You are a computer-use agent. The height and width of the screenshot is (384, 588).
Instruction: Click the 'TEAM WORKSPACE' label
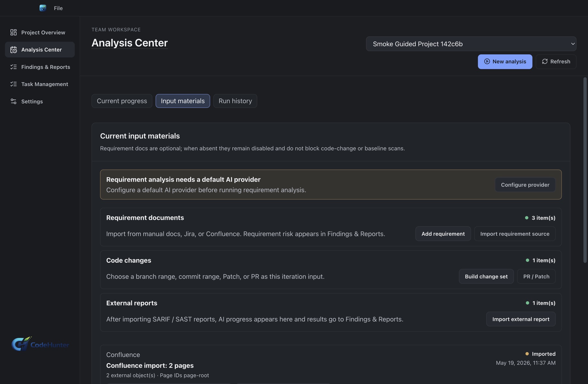point(116,29)
